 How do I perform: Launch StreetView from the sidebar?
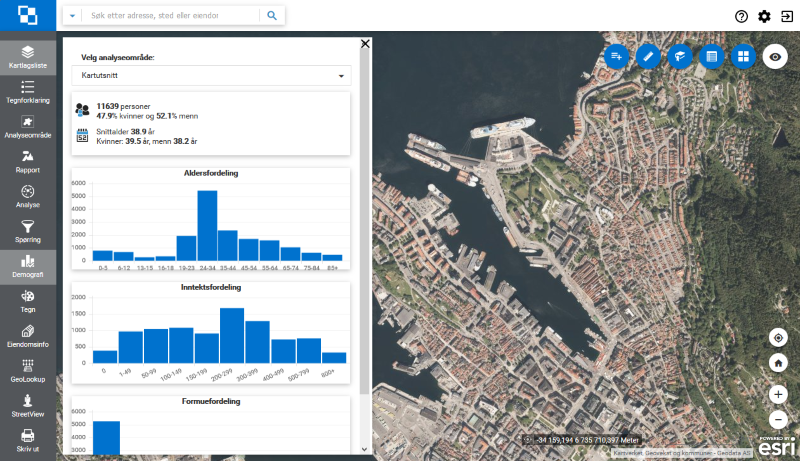pyautogui.click(x=28, y=405)
